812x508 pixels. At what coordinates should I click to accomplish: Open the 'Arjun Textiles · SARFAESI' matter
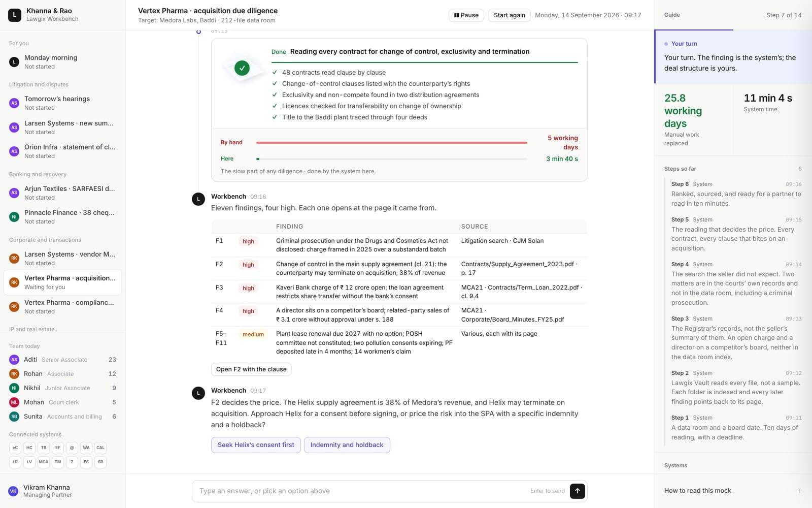coord(62,193)
